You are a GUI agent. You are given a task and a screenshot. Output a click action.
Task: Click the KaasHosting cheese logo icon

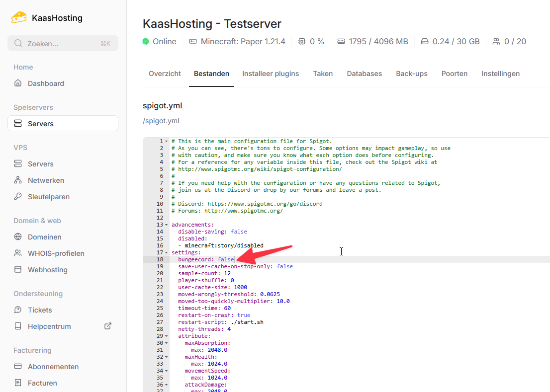click(19, 18)
